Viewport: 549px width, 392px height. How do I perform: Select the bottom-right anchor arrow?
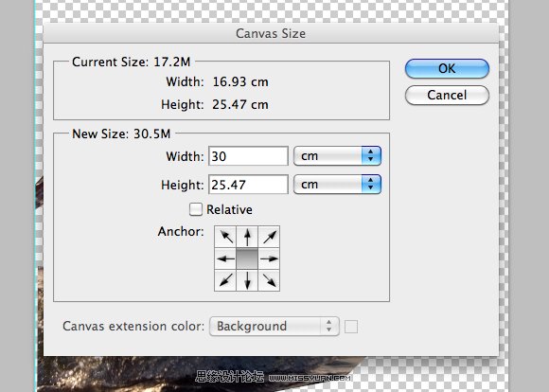(x=269, y=280)
